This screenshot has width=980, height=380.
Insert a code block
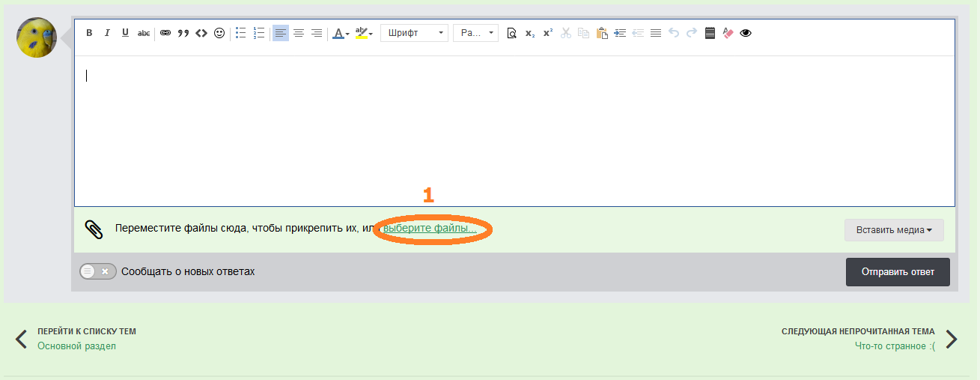tap(201, 33)
